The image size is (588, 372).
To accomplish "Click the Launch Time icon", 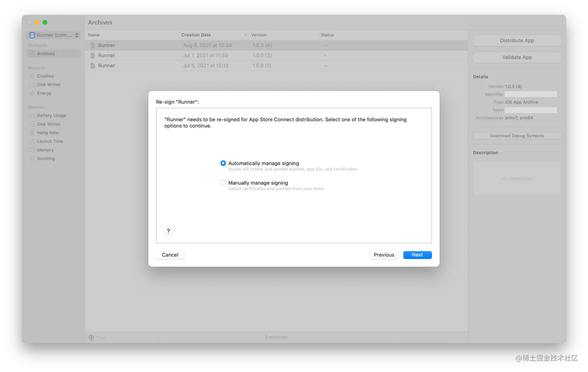I will click(32, 141).
